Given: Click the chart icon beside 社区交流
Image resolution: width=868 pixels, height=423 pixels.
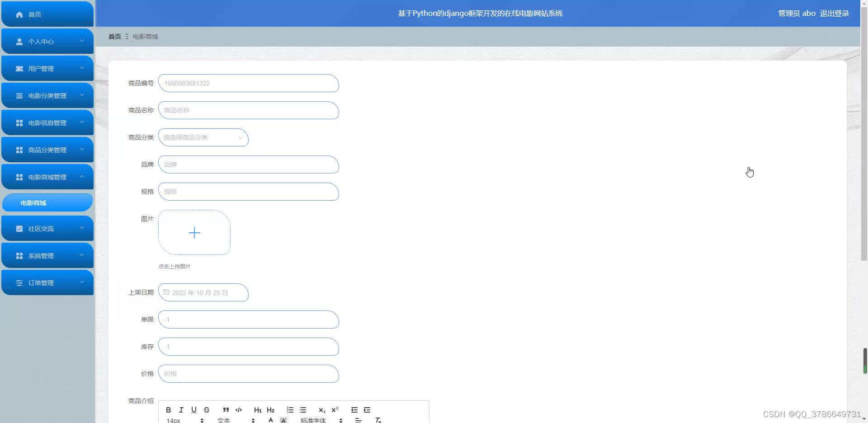Looking at the screenshot, I should (19, 229).
